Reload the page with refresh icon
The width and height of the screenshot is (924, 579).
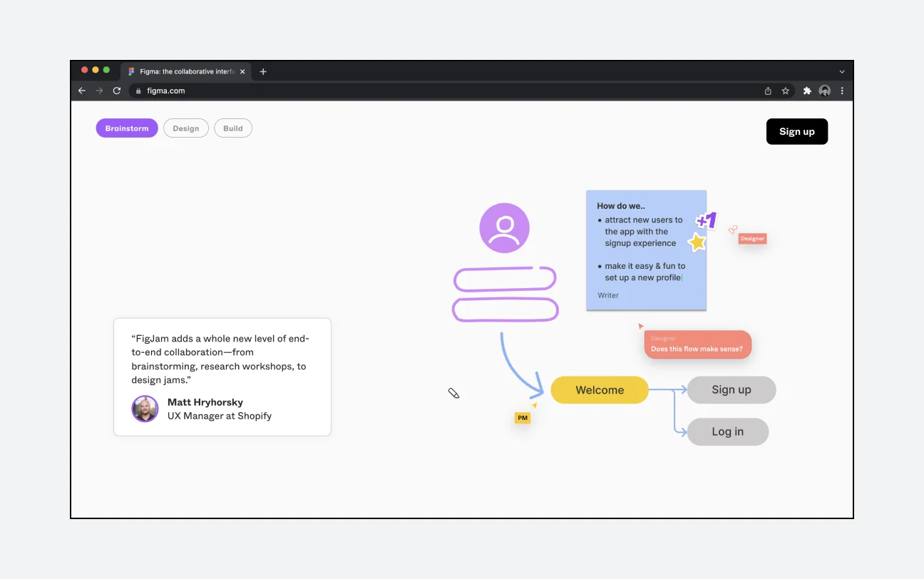coord(117,91)
